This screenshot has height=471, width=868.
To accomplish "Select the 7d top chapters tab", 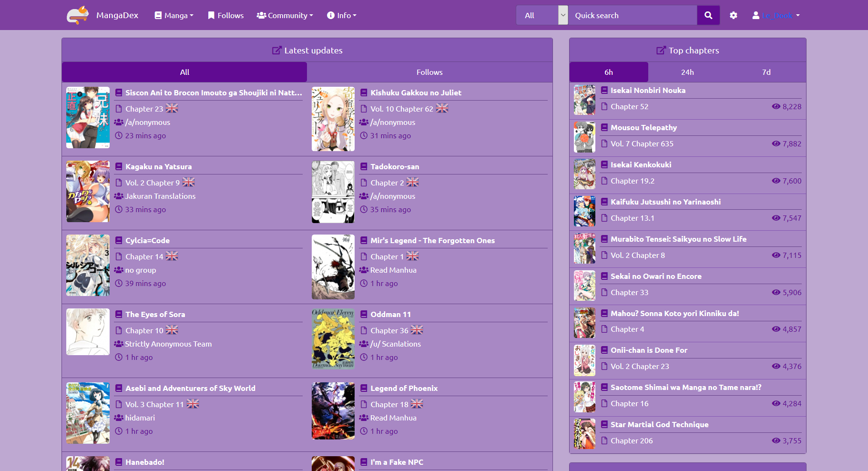I will (766, 72).
